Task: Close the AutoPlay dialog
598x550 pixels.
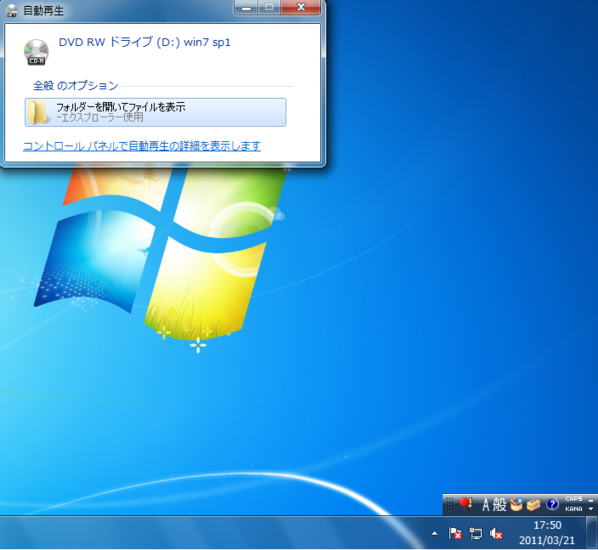Action: point(301,7)
